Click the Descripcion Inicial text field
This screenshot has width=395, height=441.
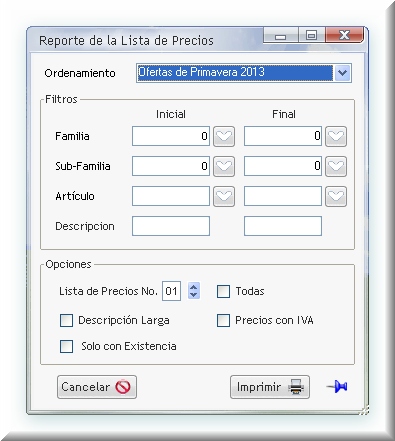tap(171, 226)
